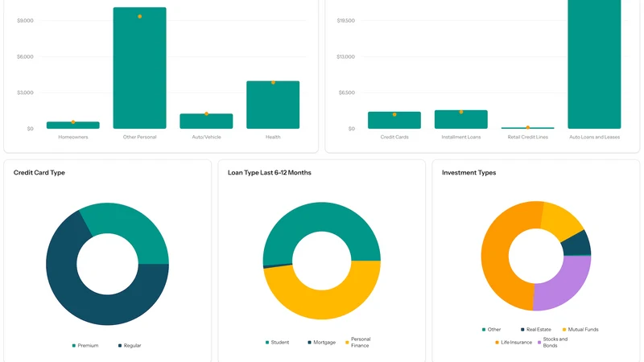
Task: Select Life Insurance legend swatch
Action: coord(497,343)
